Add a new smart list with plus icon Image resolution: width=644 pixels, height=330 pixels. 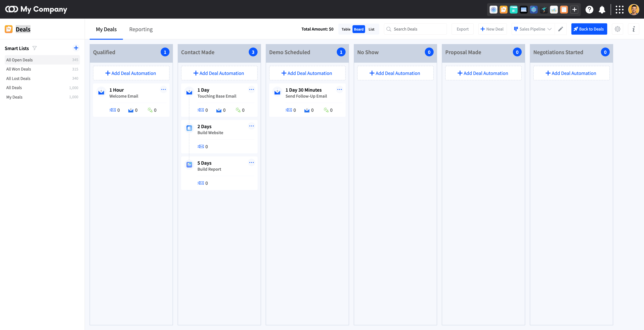click(x=76, y=48)
